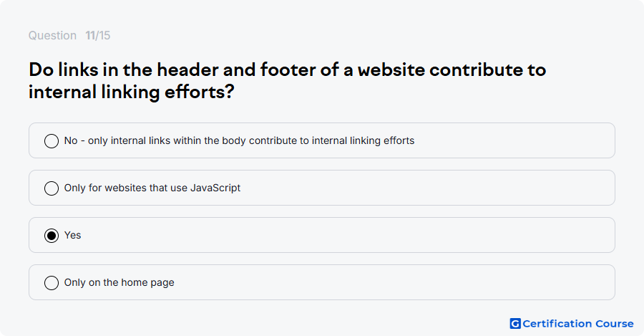Select the radio button for 'No - only internal links'
The width and height of the screenshot is (644, 336).
pyautogui.click(x=52, y=140)
